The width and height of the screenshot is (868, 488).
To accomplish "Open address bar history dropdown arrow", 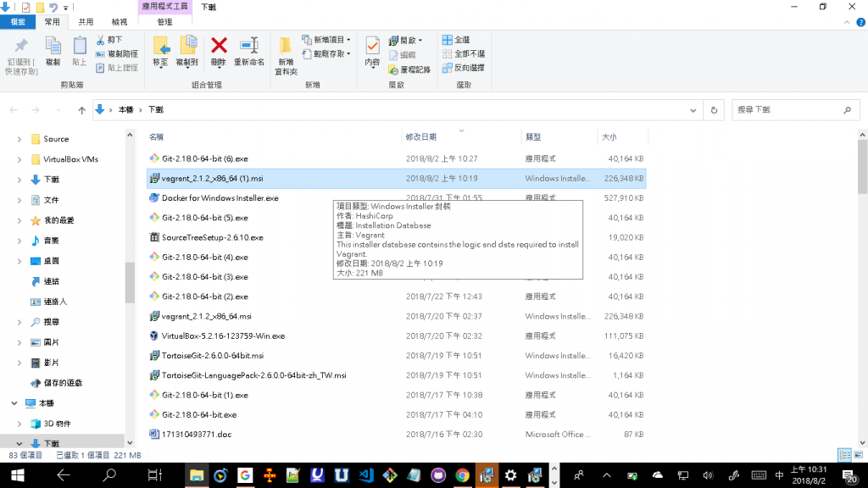I will click(x=693, y=110).
